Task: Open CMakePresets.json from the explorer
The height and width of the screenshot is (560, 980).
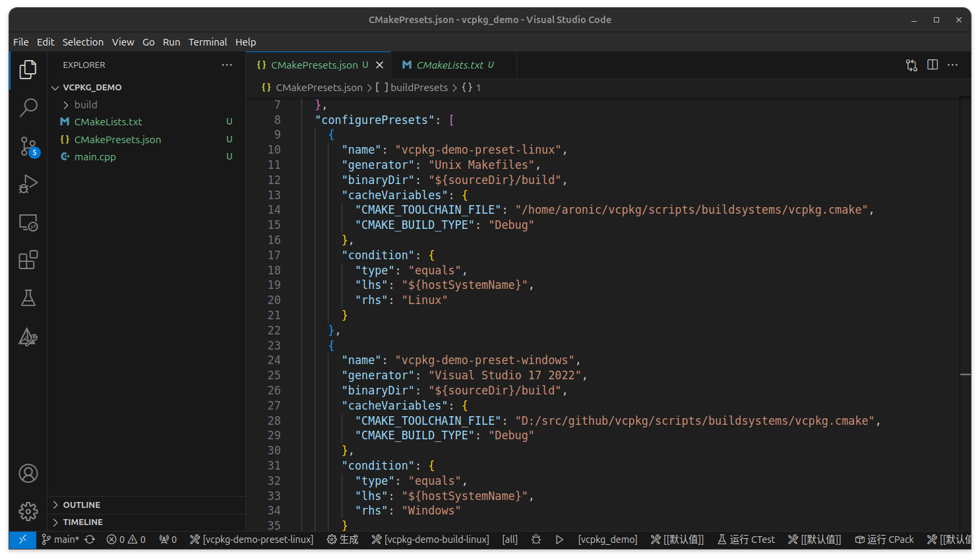Action: (146, 139)
